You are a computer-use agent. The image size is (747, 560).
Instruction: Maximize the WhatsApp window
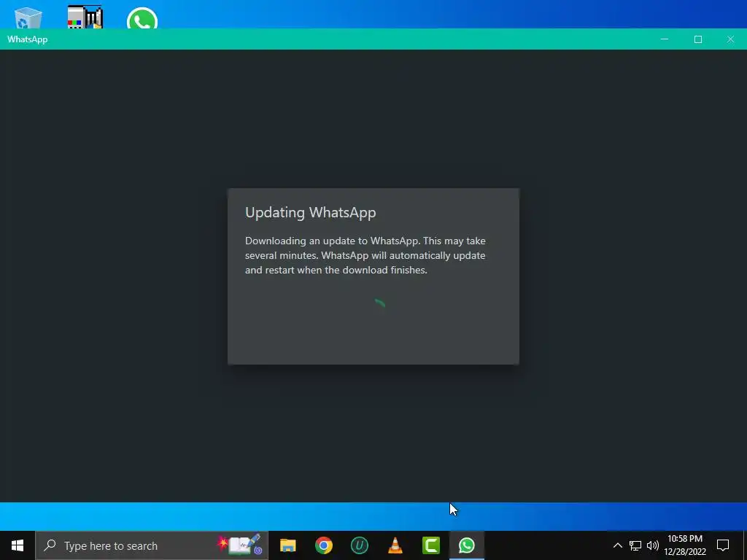tap(698, 39)
